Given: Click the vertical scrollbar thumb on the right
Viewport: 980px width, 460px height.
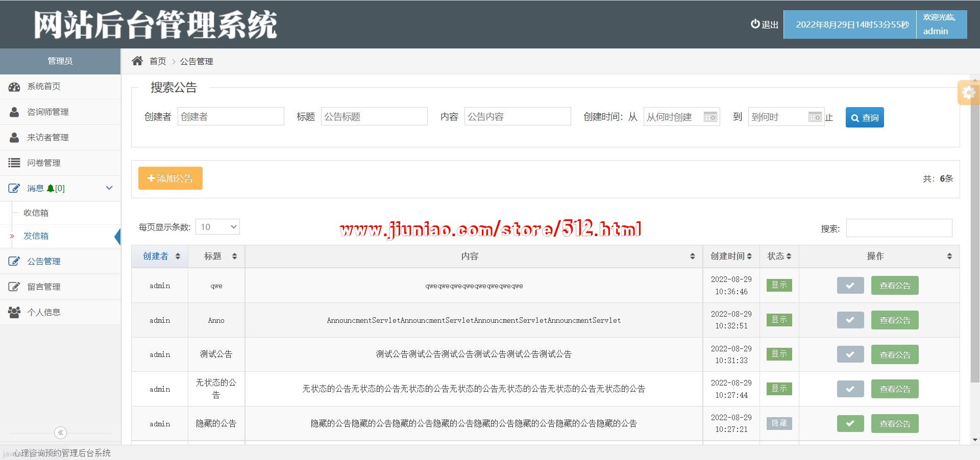Looking at the screenshot, I should pos(975,233).
